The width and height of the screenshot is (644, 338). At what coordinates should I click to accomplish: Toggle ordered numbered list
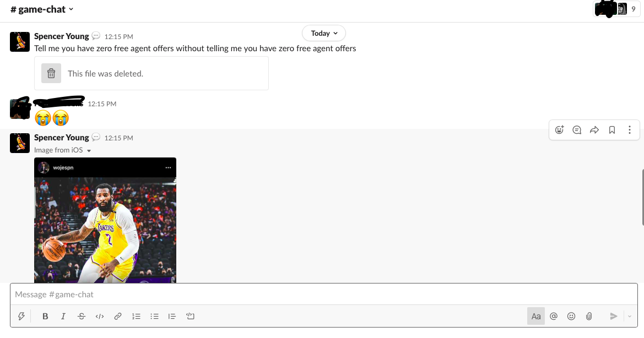pos(136,317)
